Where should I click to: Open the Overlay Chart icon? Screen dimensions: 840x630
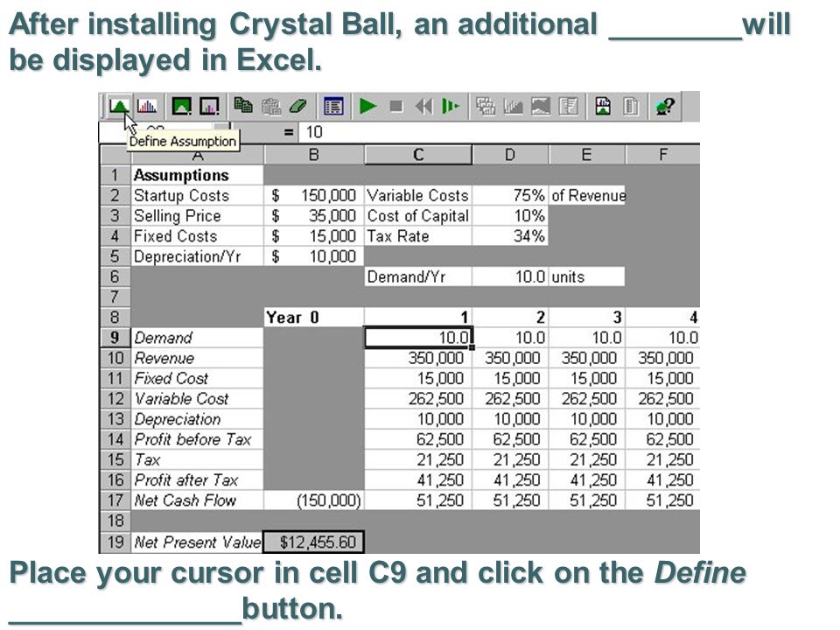coord(514,106)
